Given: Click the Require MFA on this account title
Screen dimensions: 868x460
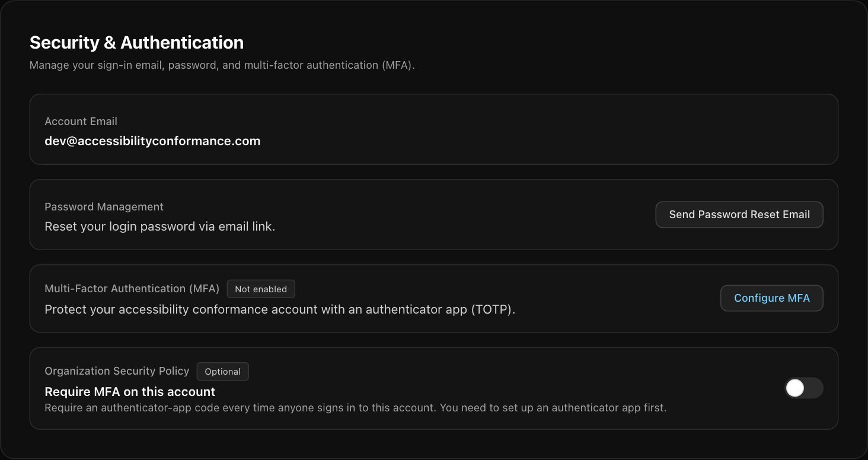Looking at the screenshot, I should [x=130, y=392].
